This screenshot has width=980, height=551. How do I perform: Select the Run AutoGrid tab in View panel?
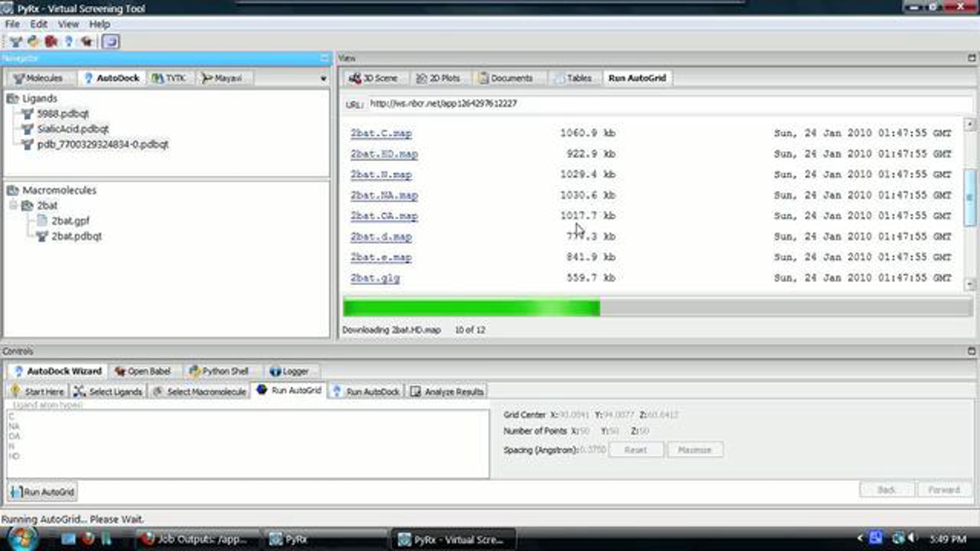tap(637, 78)
